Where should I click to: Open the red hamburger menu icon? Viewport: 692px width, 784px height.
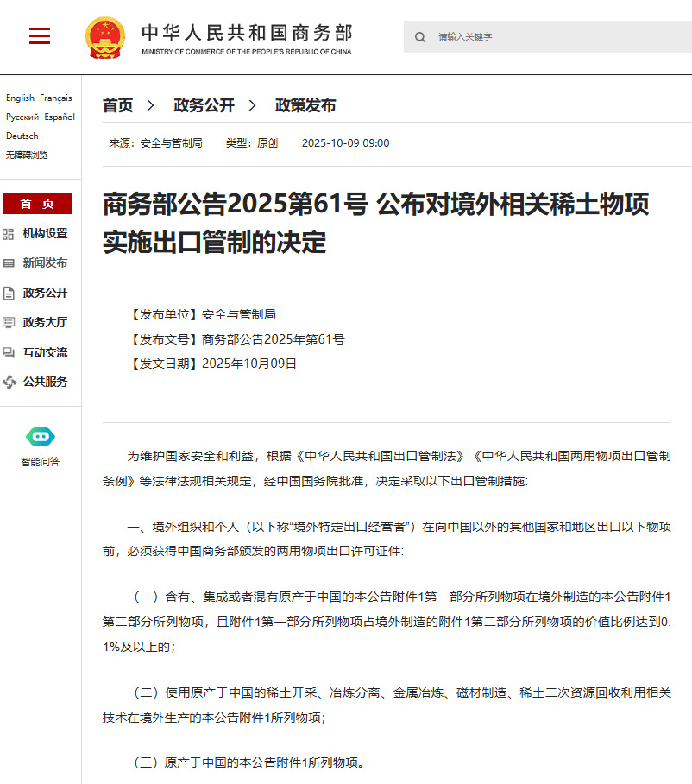click(40, 36)
